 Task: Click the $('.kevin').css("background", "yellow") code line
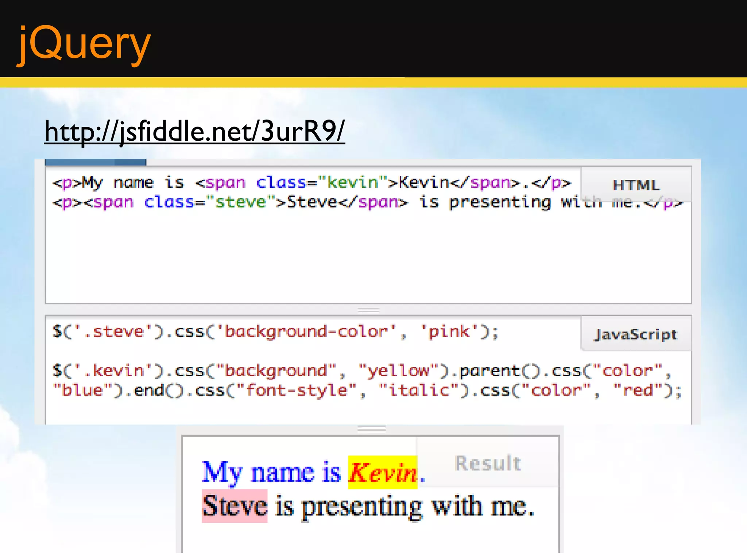362,371
